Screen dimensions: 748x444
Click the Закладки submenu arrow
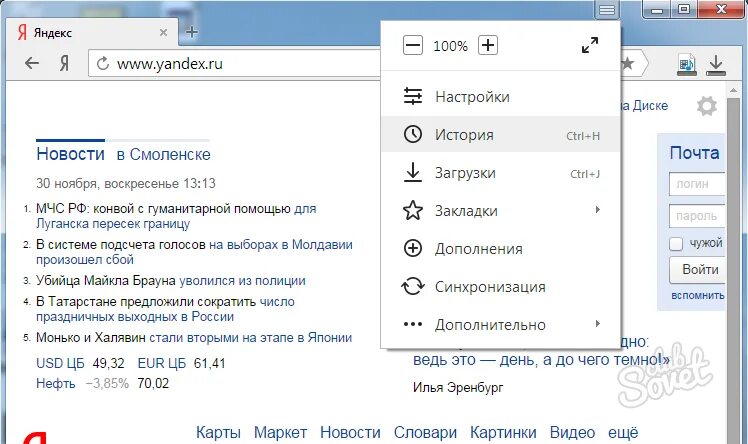597,209
